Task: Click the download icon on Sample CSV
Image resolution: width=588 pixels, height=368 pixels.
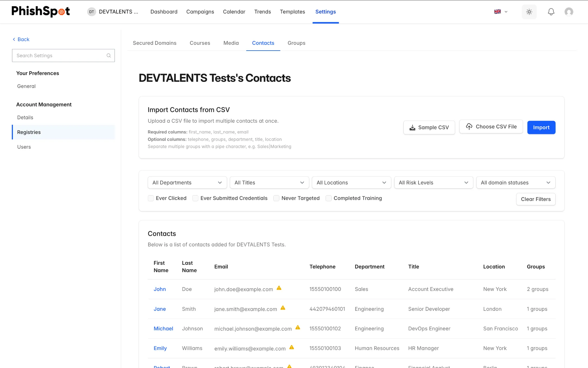Action: pyautogui.click(x=412, y=128)
